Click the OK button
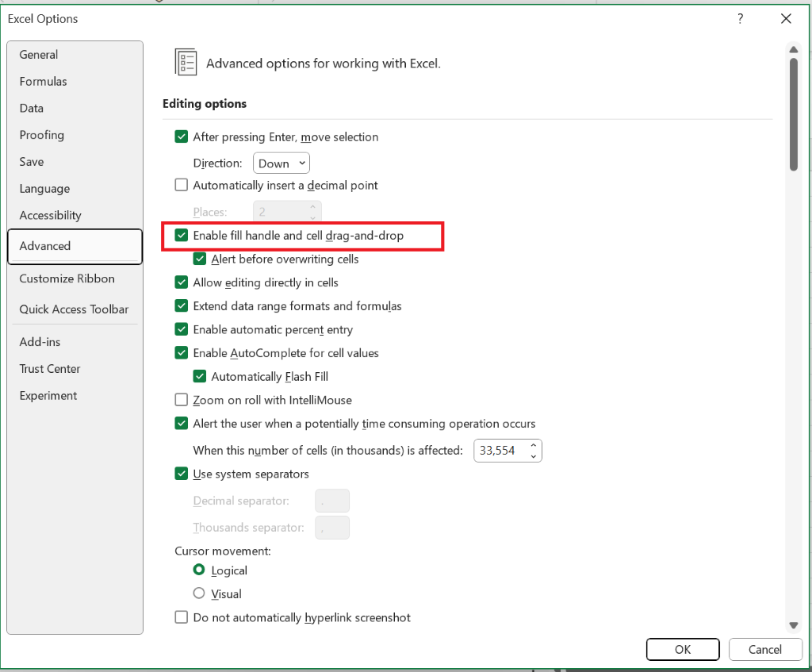 click(x=683, y=649)
